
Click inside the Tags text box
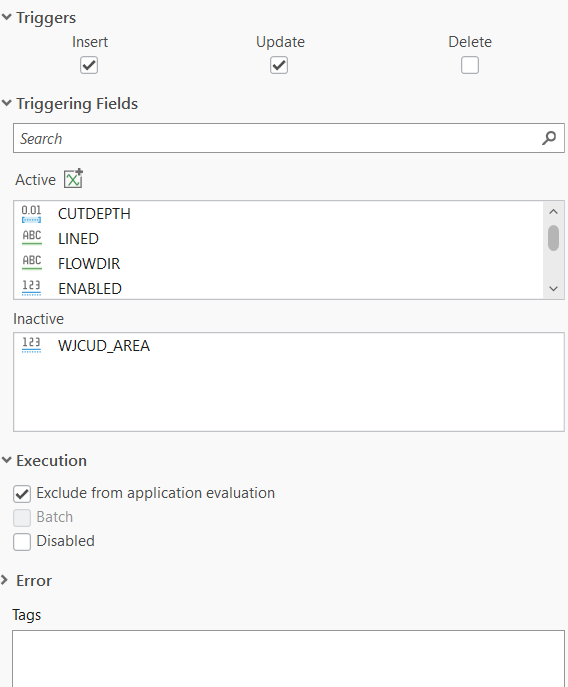click(x=288, y=659)
